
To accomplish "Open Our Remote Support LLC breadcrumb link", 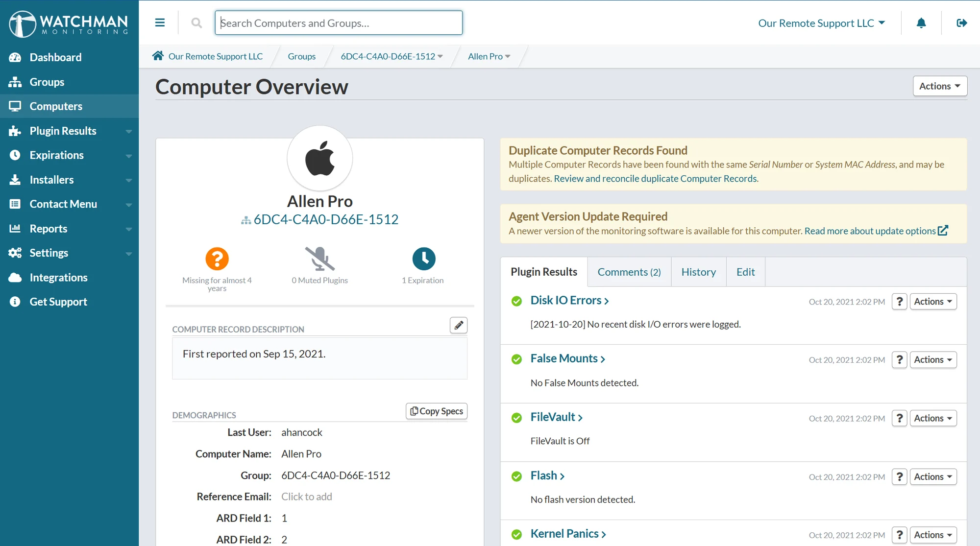I will pyautogui.click(x=216, y=56).
